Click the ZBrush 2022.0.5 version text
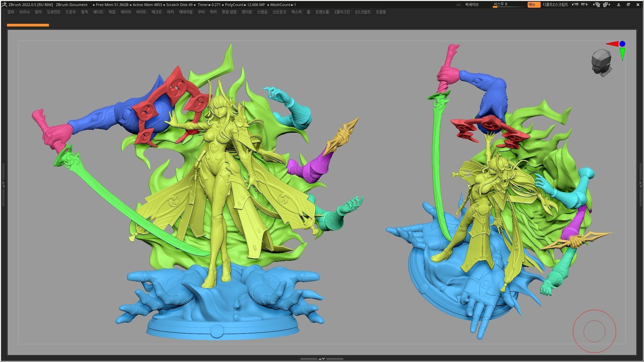Screen dimensions: 644x362 (x=31, y=5)
